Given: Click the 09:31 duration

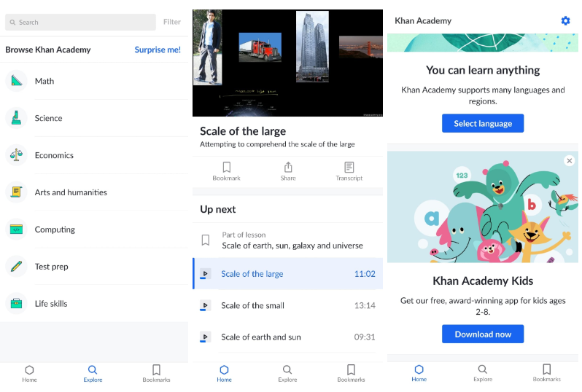Looking at the screenshot, I should (365, 337).
